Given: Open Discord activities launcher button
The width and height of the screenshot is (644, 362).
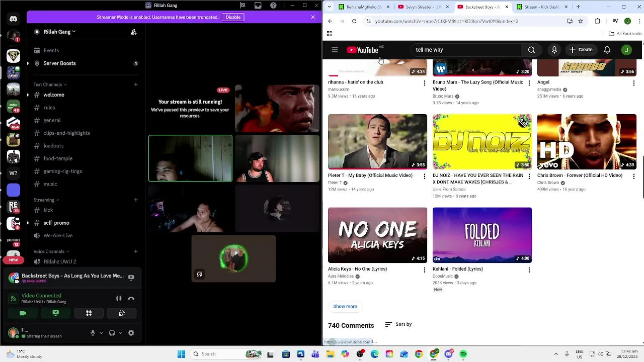Looking at the screenshot, I should pos(89,313).
